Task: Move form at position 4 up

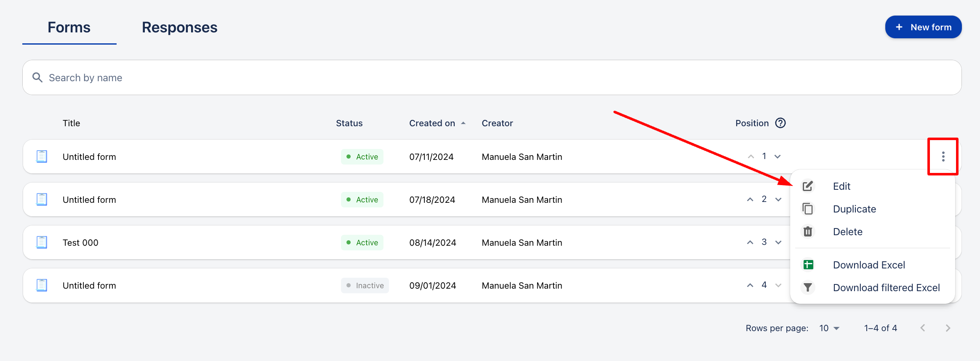Action: click(750, 285)
